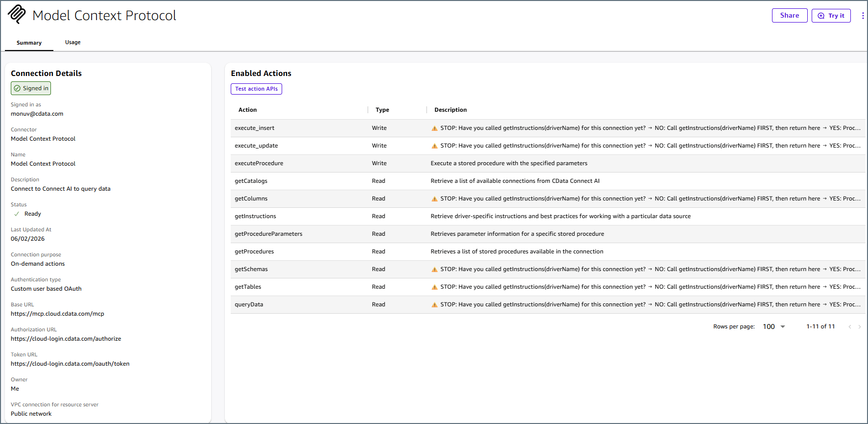The image size is (868, 424).
Task: Select the queryData action name
Action: pos(249,304)
